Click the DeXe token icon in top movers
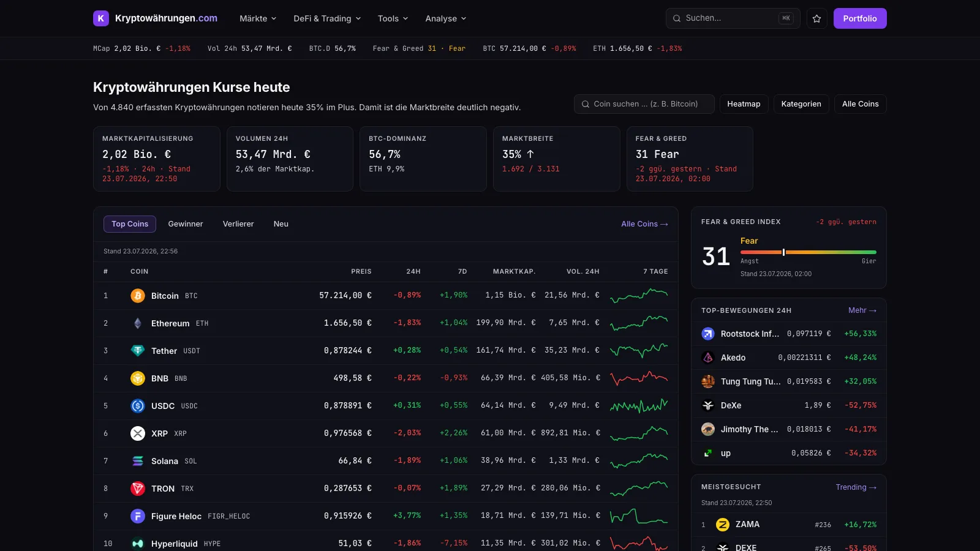The width and height of the screenshot is (980, 551). (708, 405)
